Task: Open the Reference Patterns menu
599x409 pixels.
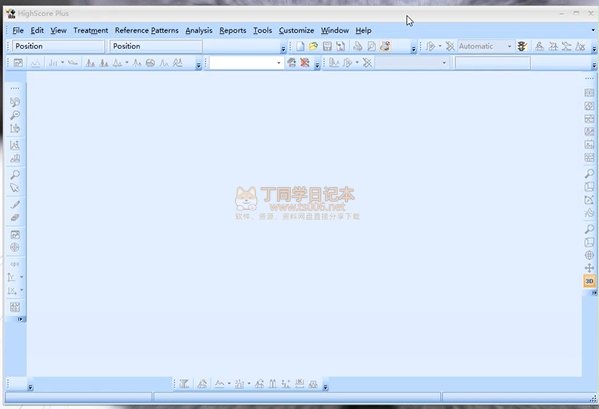Action: [147, 31]
